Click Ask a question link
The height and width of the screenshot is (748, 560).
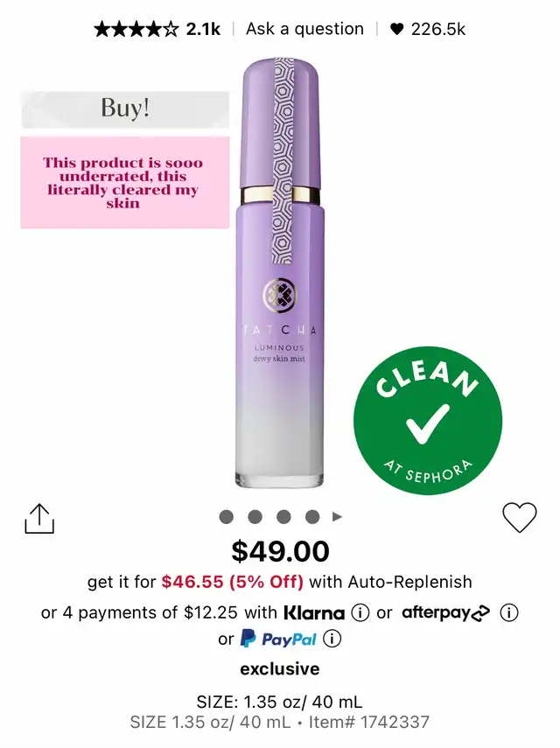pos(304,29)
